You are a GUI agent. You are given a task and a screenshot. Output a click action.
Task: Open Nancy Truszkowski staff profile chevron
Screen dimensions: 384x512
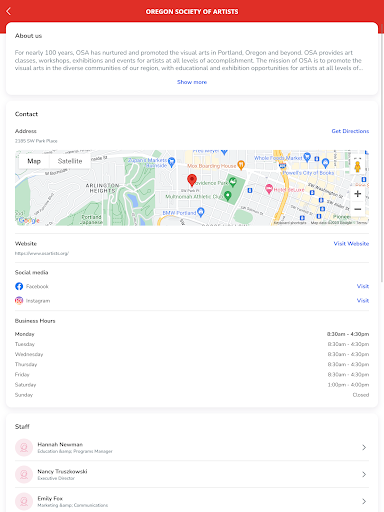364,474
